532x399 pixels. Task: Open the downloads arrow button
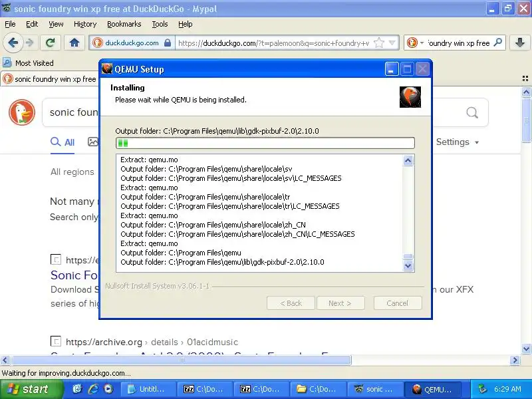pos(519,43)
